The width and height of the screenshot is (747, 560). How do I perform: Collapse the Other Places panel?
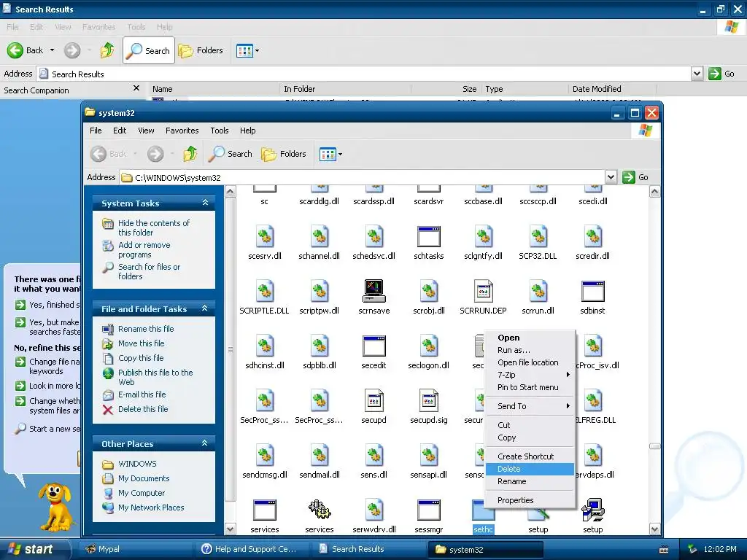[205, 443]
